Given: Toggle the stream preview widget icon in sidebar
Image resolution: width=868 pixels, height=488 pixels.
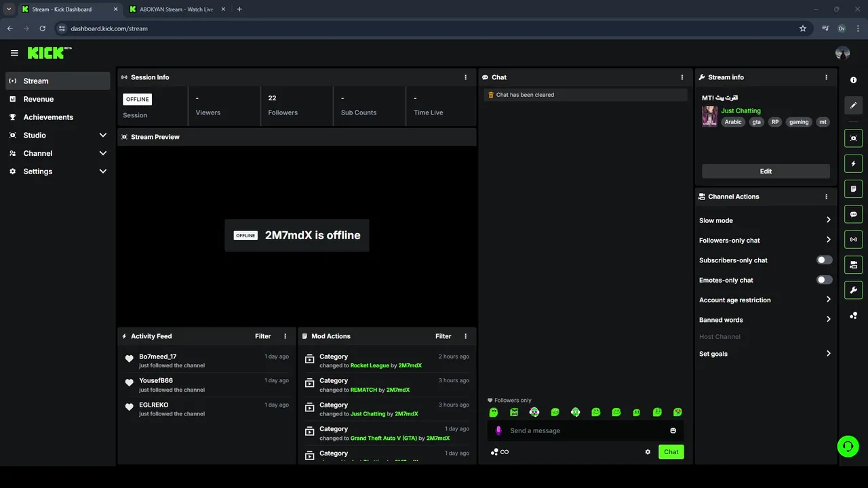Looking at the screenshot, I should 853,138.
